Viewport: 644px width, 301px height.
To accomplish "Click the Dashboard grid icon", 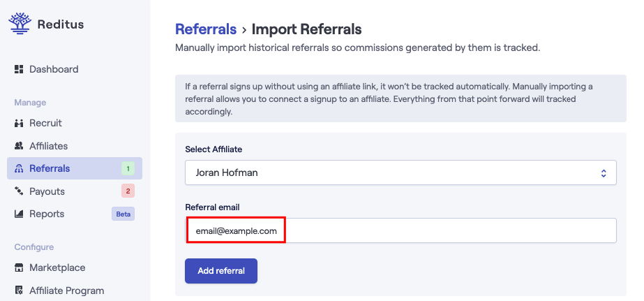I will (19, 69).
